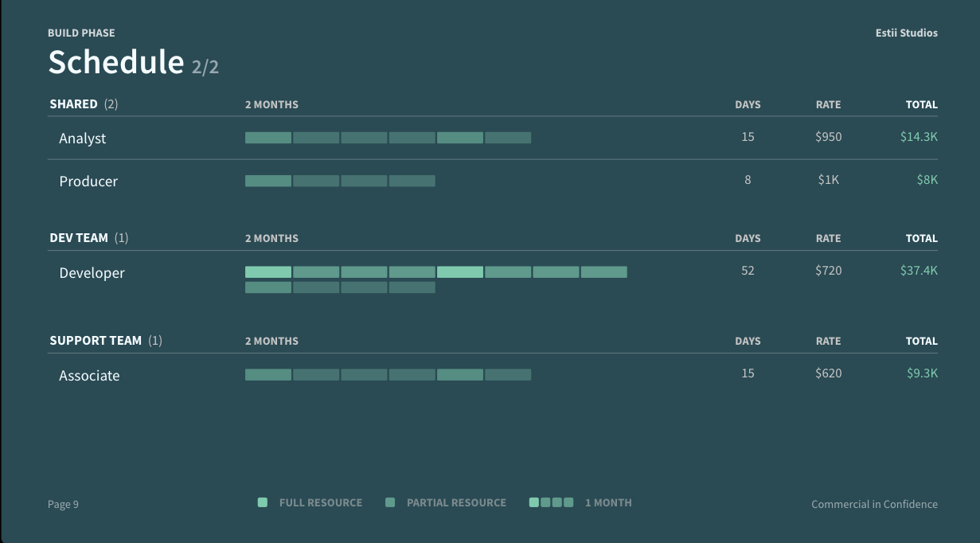The height and width of the screenshot is (543, 980).
Task: Click the Support Team (1) section header
Action: tap(106, 341)
